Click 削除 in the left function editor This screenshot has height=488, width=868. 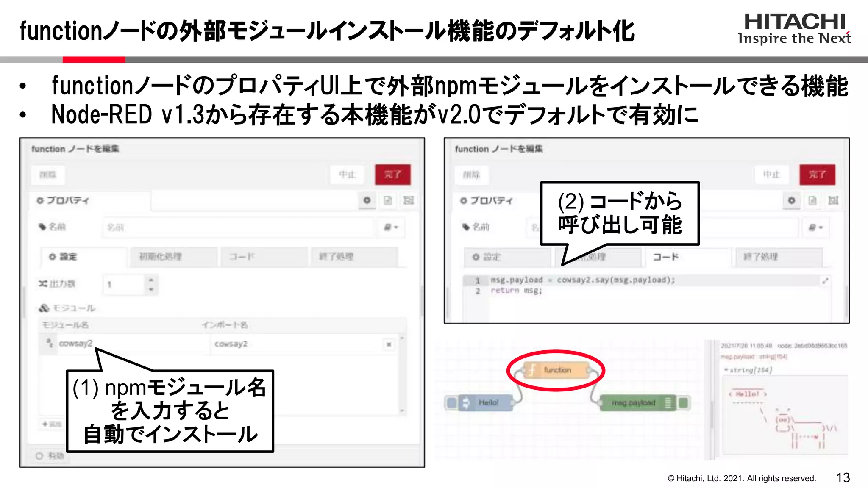click(48, 175)
